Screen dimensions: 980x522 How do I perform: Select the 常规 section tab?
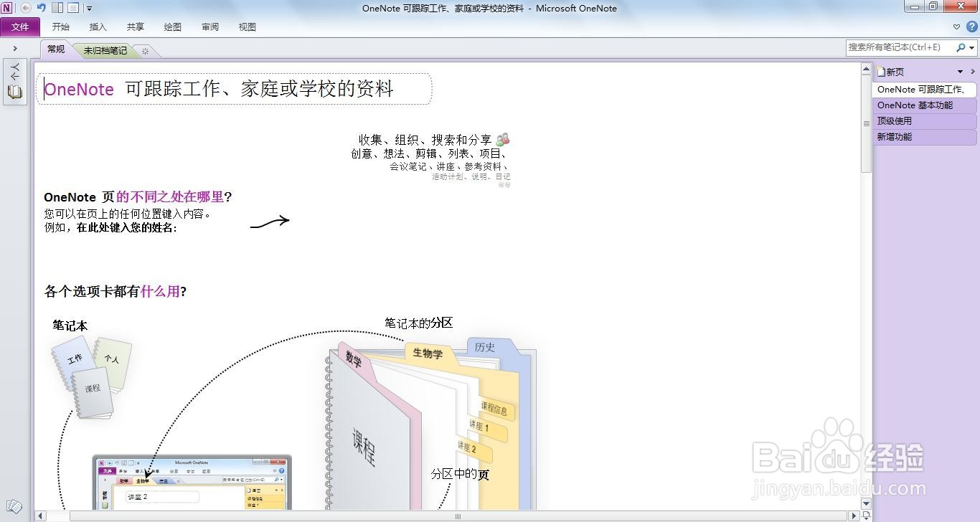pos(56,49)
